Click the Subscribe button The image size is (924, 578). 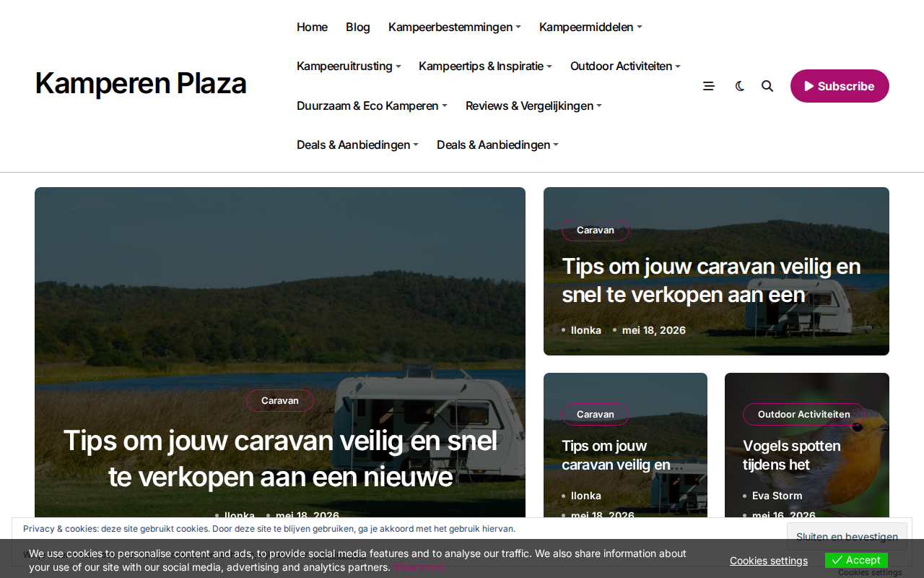coord(840,86)
